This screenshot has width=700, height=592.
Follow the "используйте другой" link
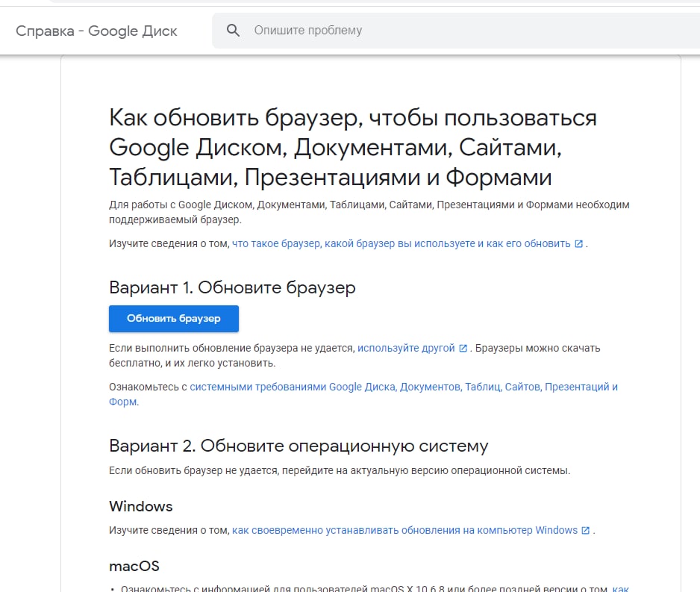[x=406, y=348]
